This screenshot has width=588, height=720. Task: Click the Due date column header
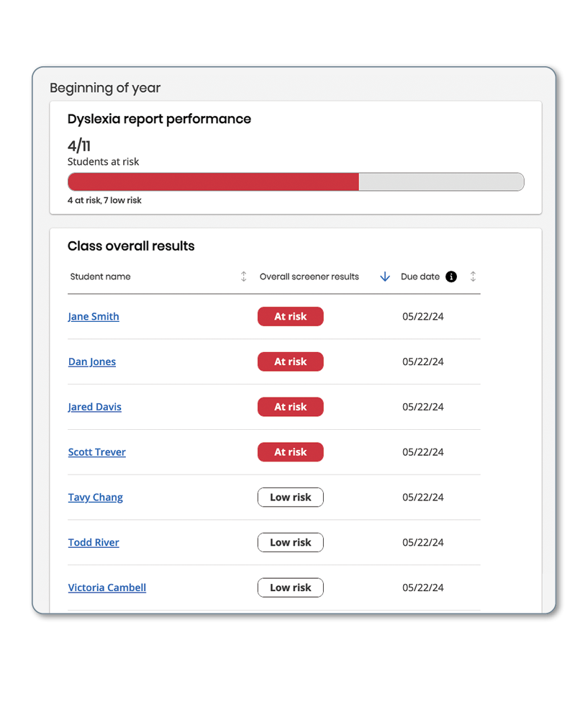(x=420, y=276)
